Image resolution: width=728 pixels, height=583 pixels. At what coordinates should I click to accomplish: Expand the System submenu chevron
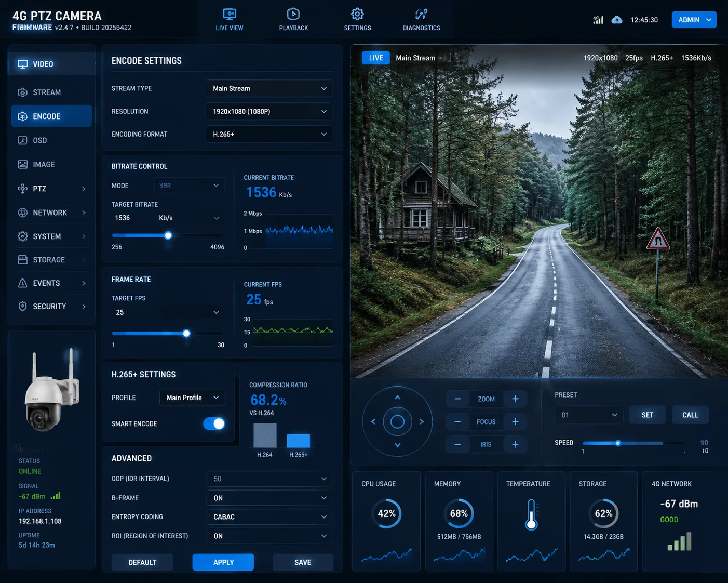[x=84, y=236]
